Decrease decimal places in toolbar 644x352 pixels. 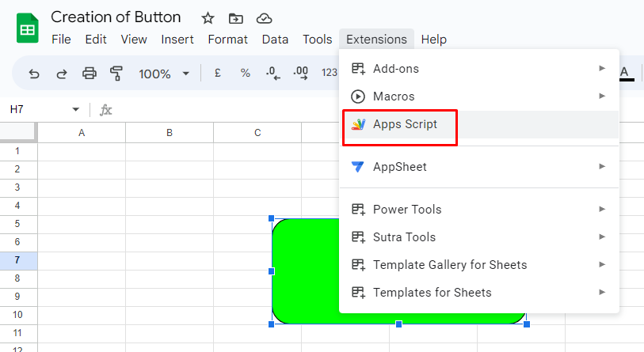(272, 74)
